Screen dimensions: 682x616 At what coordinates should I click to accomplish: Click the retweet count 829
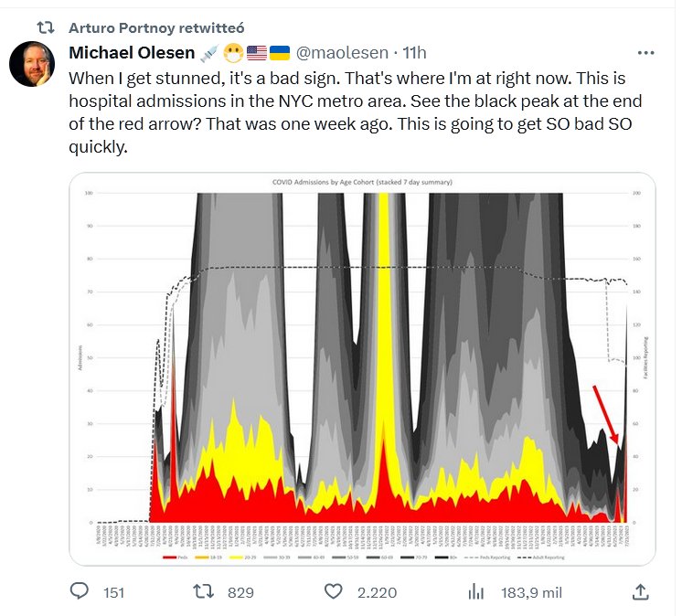(x=240, y=593)
